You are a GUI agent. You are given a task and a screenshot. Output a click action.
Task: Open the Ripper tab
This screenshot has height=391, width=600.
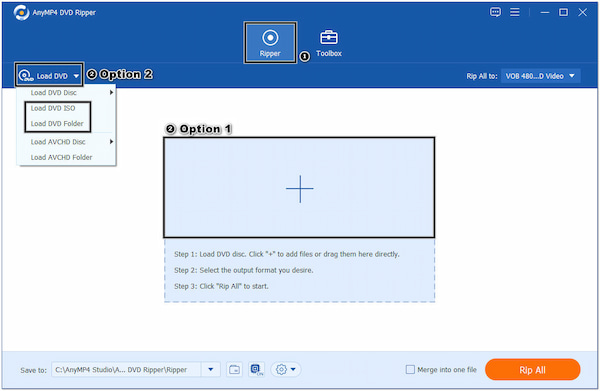tap(270, 42)
